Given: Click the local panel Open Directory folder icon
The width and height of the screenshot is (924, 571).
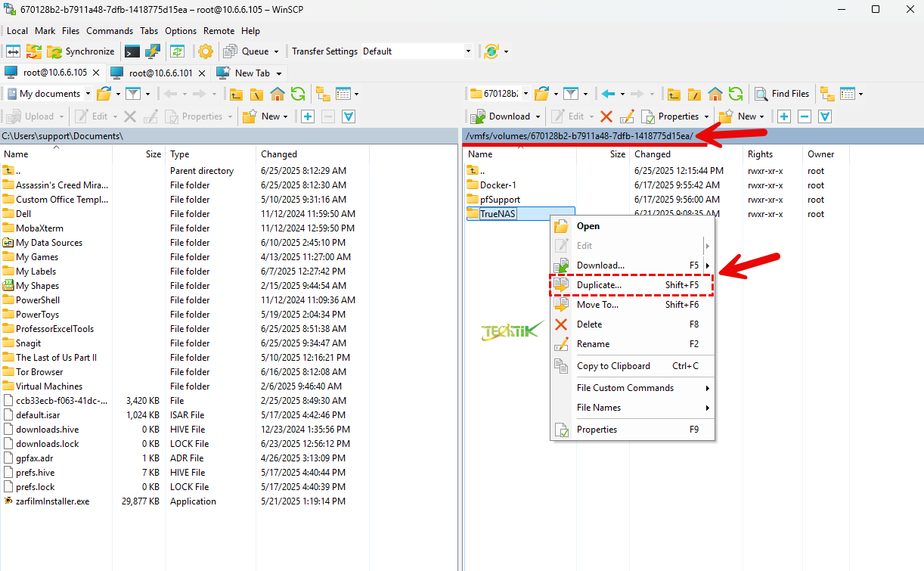Looking at the screenshot, I should pyautogui.click(x=104, y=94).
